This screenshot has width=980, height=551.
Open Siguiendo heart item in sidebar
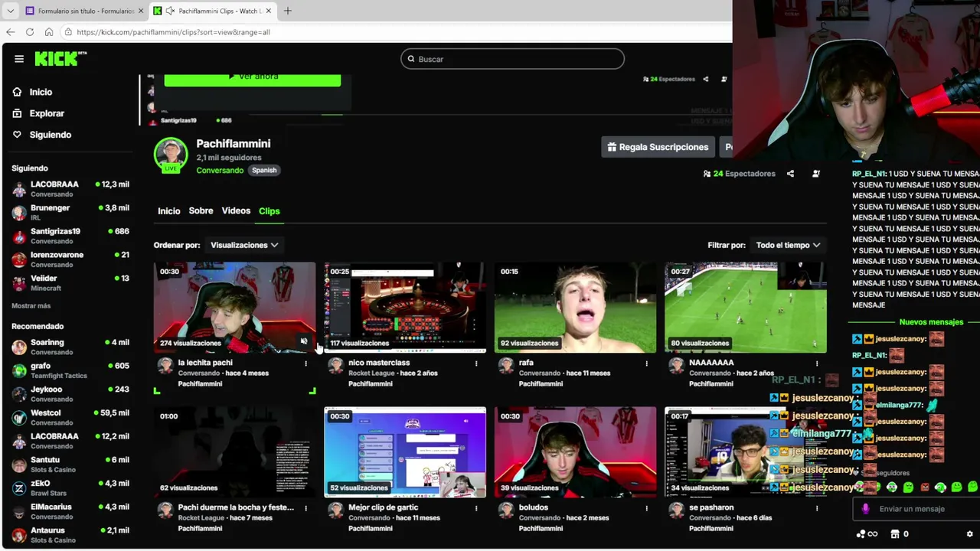(x=41, y=135)
